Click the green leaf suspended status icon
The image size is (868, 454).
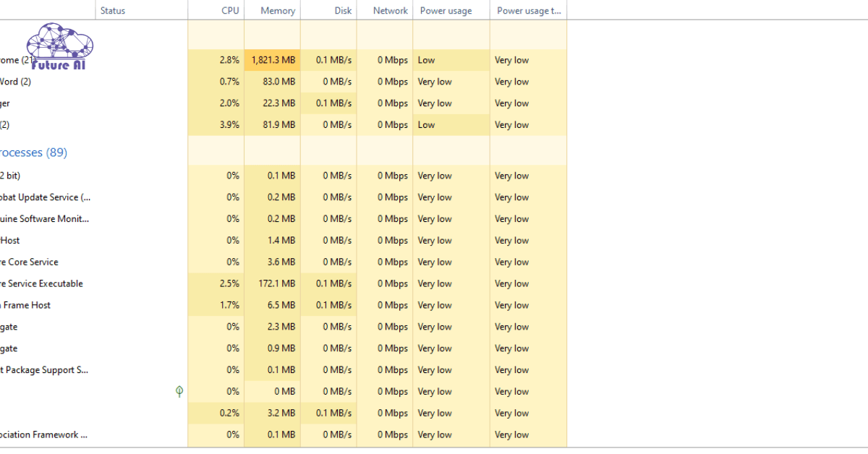click(179, 391)
